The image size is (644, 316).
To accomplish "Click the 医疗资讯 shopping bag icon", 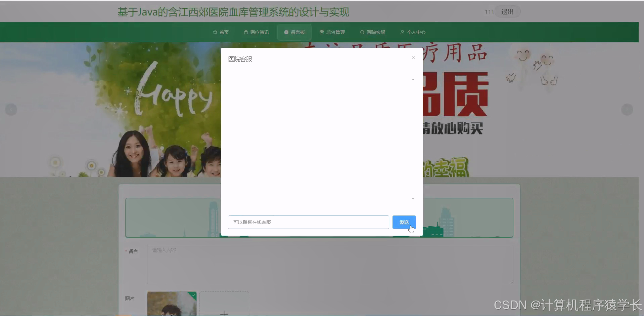I will [x=245, y=32].
